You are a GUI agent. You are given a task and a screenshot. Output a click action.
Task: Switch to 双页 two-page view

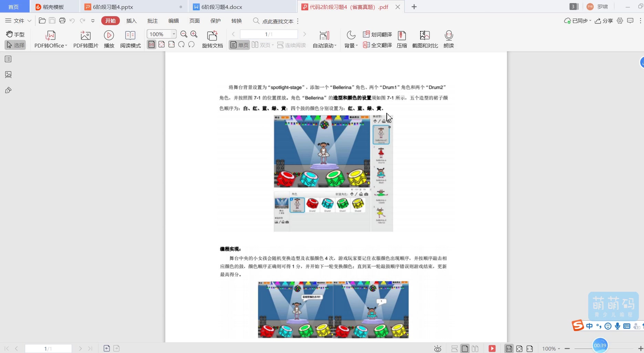coord(262,45)
